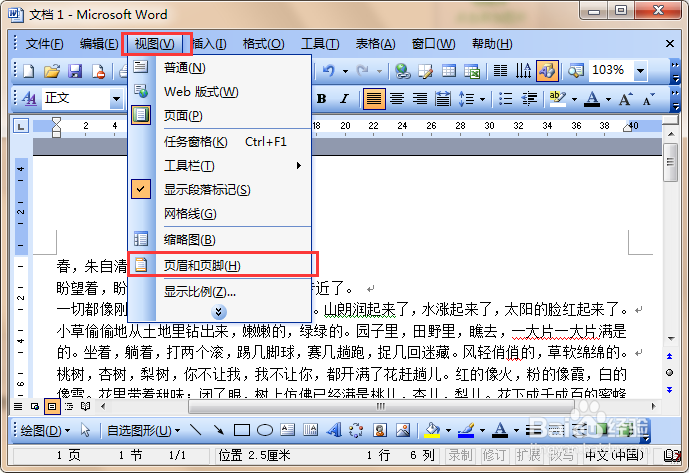This screenshot has height=473, width=689.
Task: Open the zoom percentage dropdown
Action: [641, 70]
